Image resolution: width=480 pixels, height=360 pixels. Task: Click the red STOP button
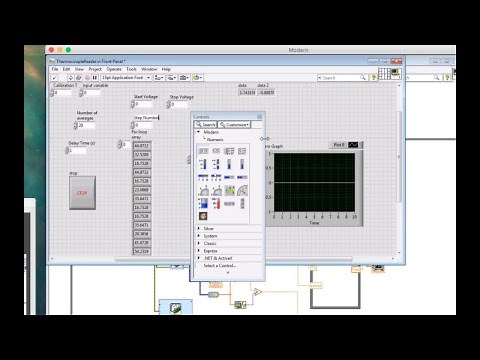pyautogui.click(x=82, y=193)
